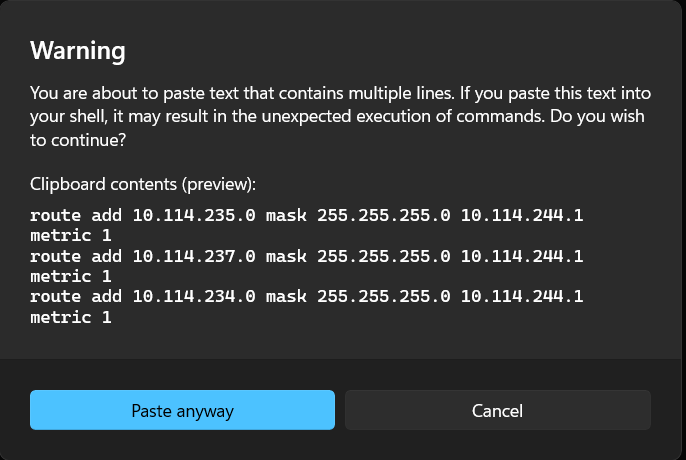This screenshot has height=460, width=686.
Task: Click the last 'metric 1' line
Action: 70,317
